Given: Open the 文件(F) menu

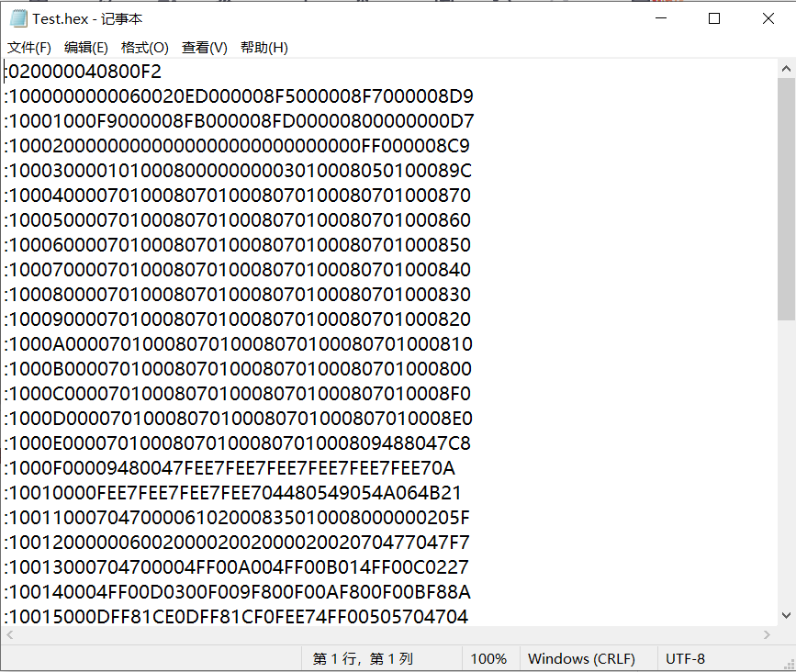Looking at the screenshot, I should [29, 48].
